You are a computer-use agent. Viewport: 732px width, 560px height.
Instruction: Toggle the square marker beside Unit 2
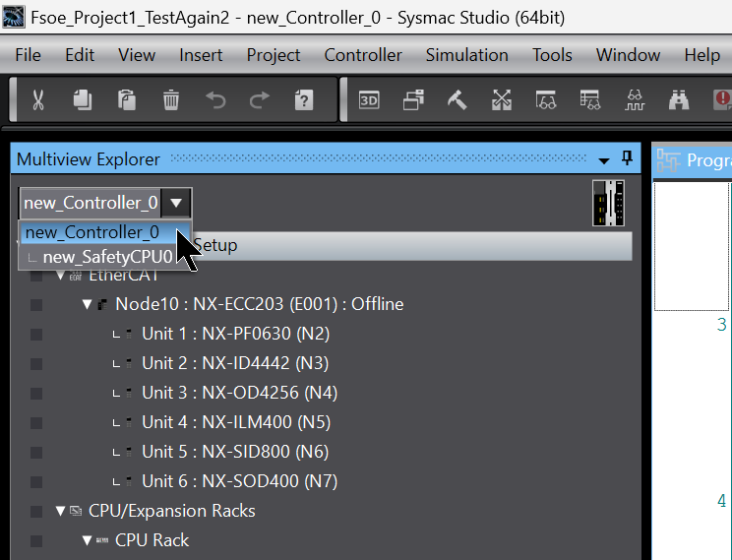pos(36,364)
